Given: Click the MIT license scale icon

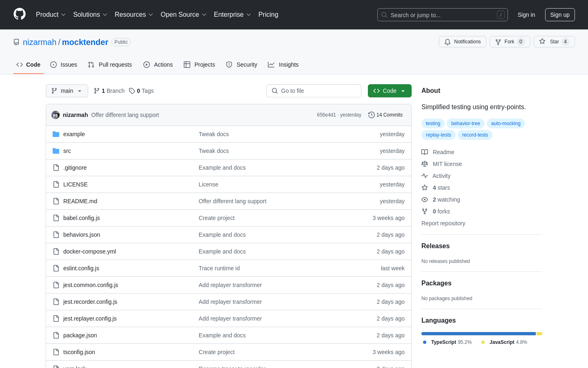Looking at the screenshot, I should [x=425, y=164].
